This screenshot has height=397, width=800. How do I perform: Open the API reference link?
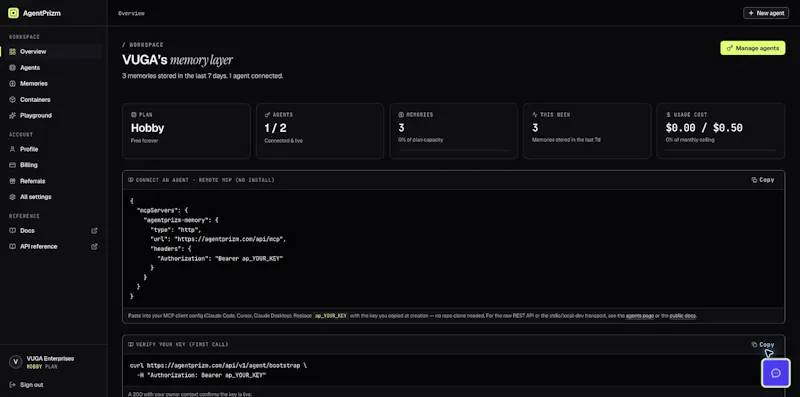(52, 246)
